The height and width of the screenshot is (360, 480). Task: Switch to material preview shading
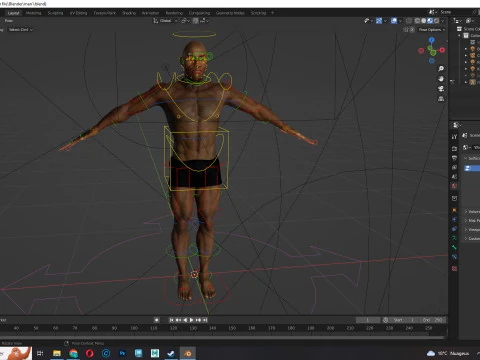point(430,21)
